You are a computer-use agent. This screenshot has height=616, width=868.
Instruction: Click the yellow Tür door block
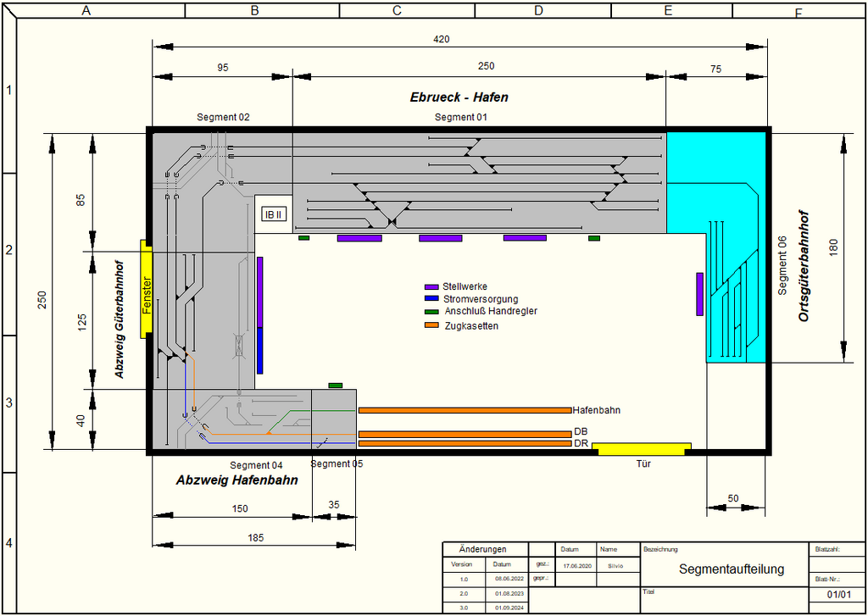(x=642, y=448)
